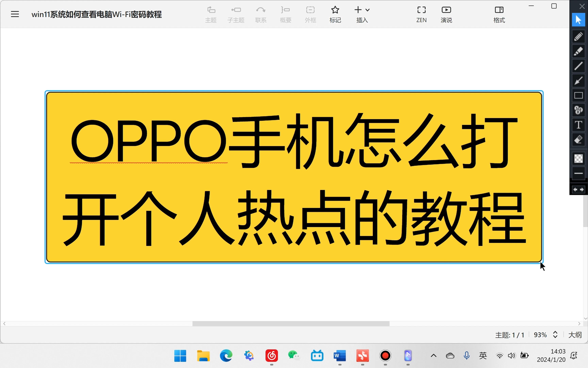Screen dimensions: 588x368
Task: Select the numbered step markers tool
Action: click(578, 110)
